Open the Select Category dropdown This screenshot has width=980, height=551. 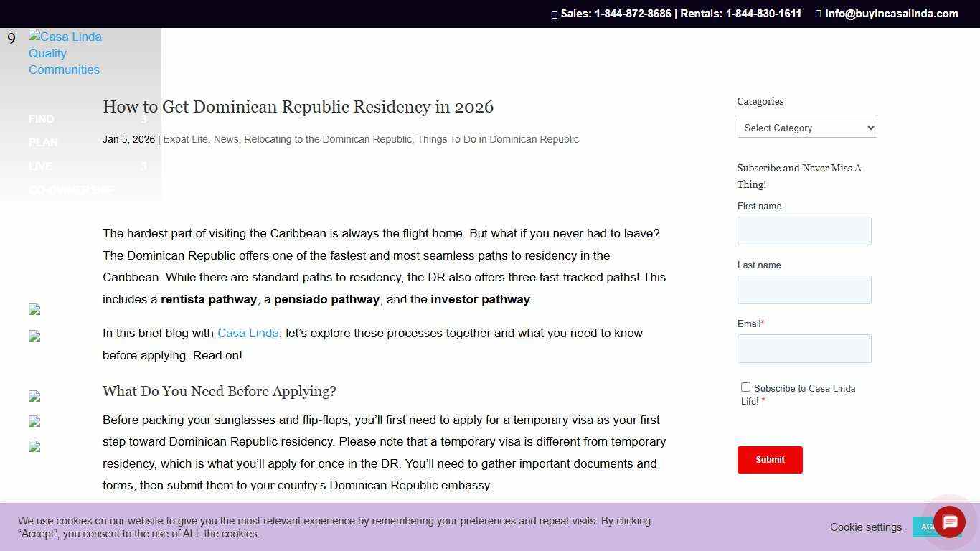806,128
